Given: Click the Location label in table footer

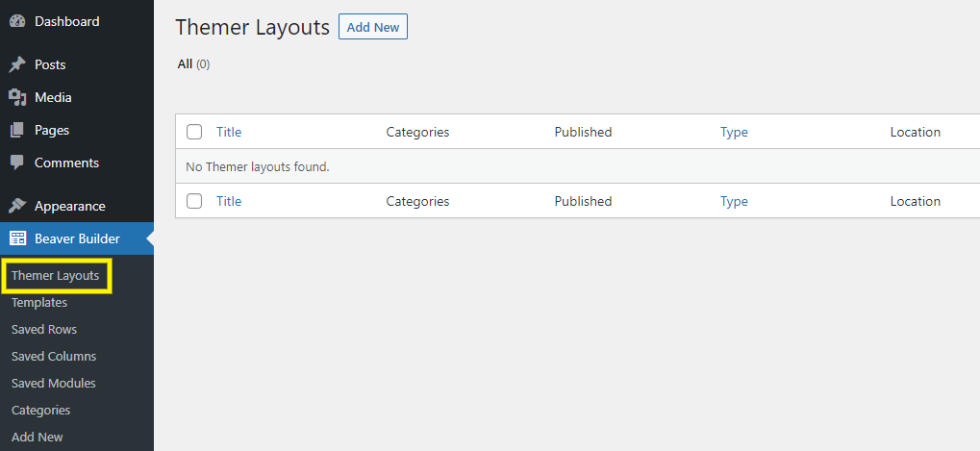Looking at the screenshot, I should click(x=915, y=201).
